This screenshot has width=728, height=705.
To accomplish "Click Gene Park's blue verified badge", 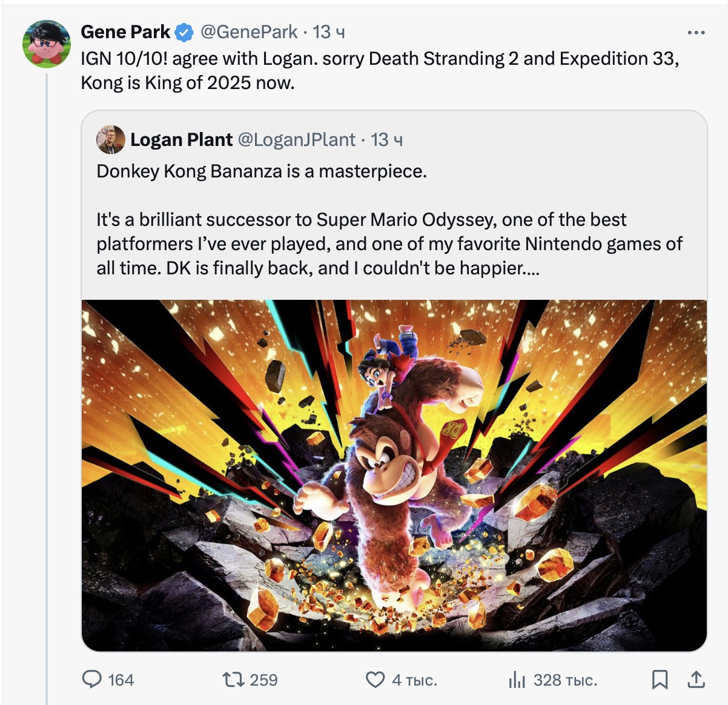I will [x=185, y=33].
